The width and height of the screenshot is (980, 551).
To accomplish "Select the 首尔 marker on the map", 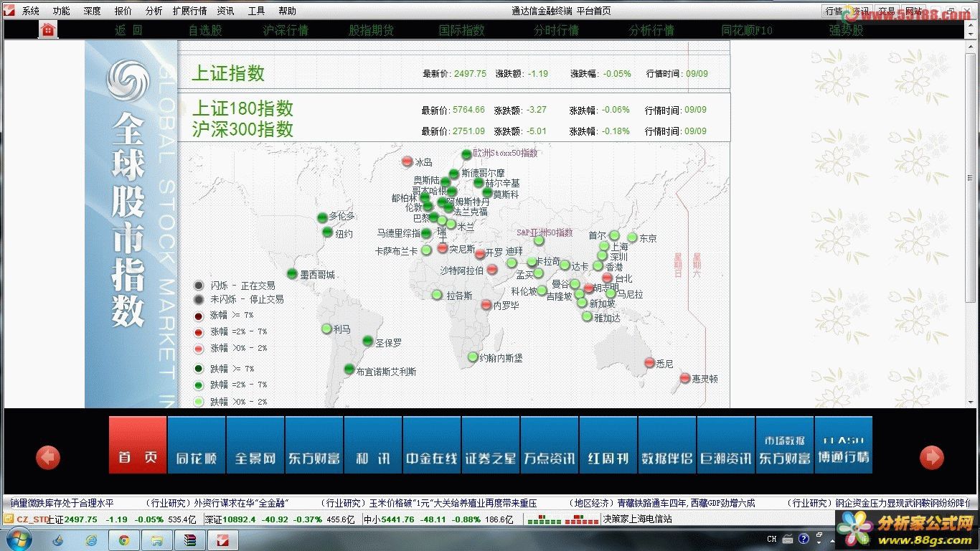I will click(614, 235).
